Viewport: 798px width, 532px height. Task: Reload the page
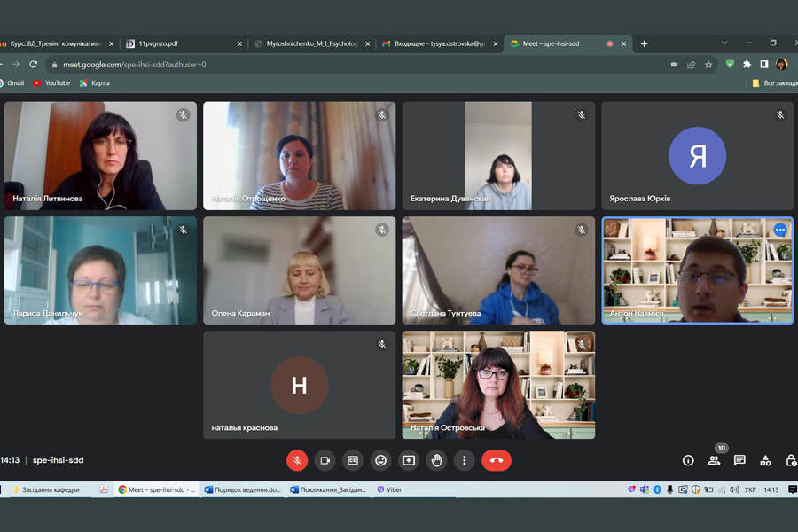(33, 65)
